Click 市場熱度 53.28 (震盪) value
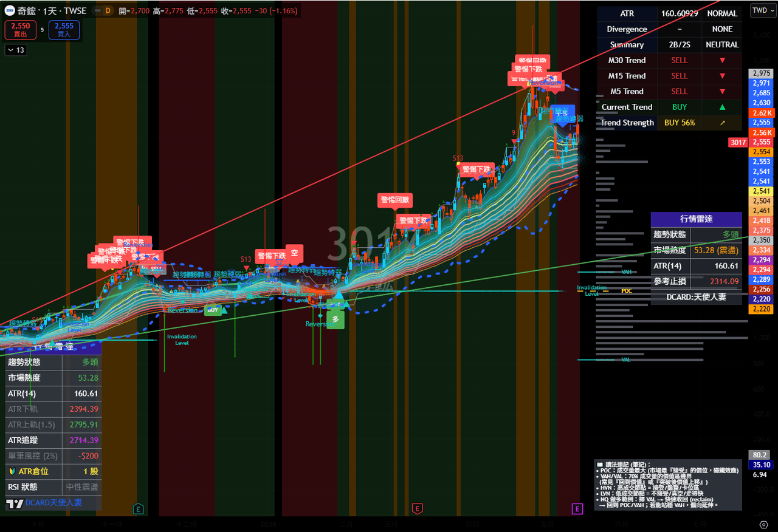Image resolution: width=778 pixels, height=532 pixels. 716,250
